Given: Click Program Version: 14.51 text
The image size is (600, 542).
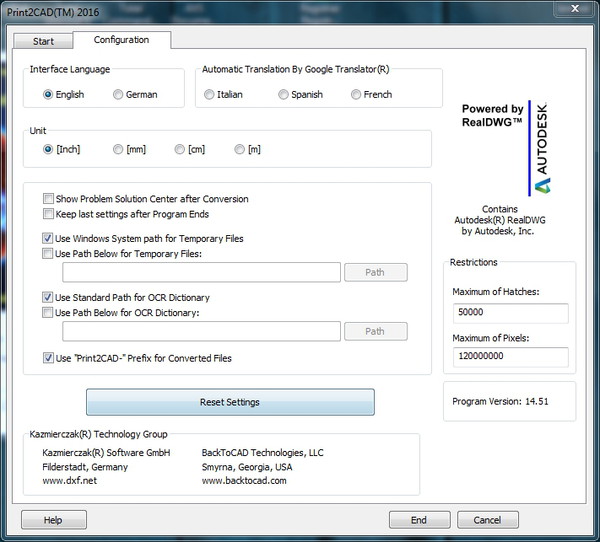Looking at the screenshot, I should click(500, 402).
